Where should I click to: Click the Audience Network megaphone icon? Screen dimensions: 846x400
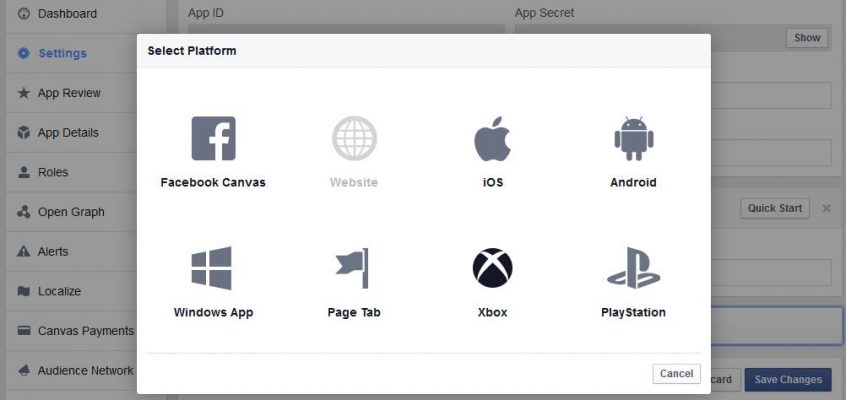(x=24, y=371)
